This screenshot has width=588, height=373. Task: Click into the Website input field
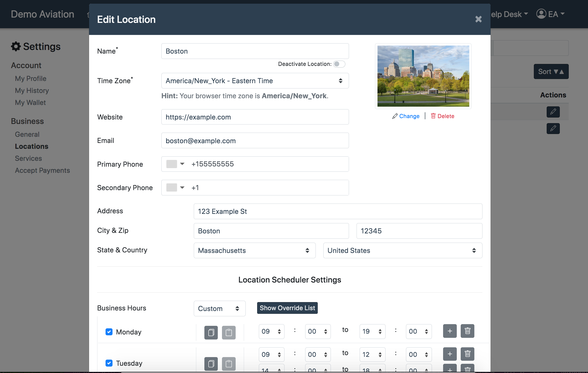coord(255,117)
